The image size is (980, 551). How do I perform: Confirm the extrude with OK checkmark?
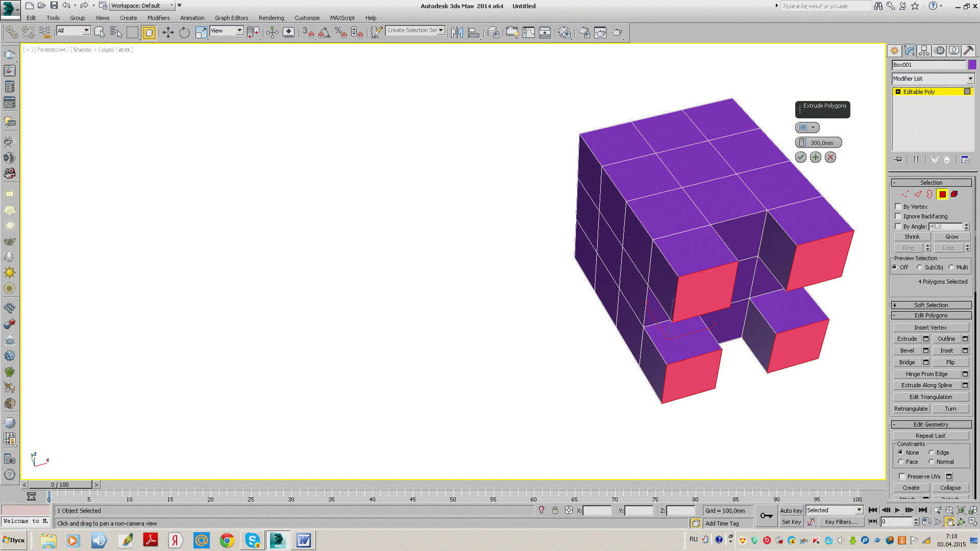click(x=801, y=158)
